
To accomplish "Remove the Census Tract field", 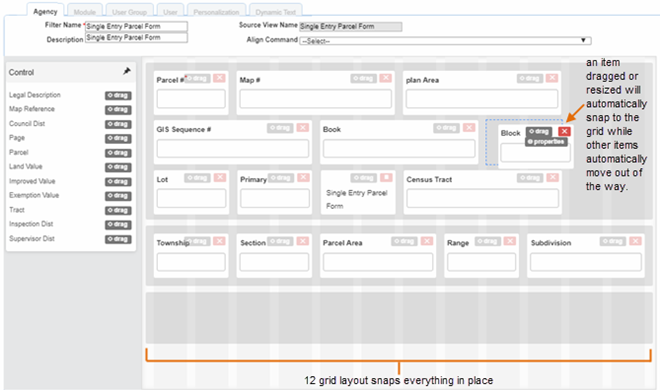I will pyautogui.click(x=552, y=178).
